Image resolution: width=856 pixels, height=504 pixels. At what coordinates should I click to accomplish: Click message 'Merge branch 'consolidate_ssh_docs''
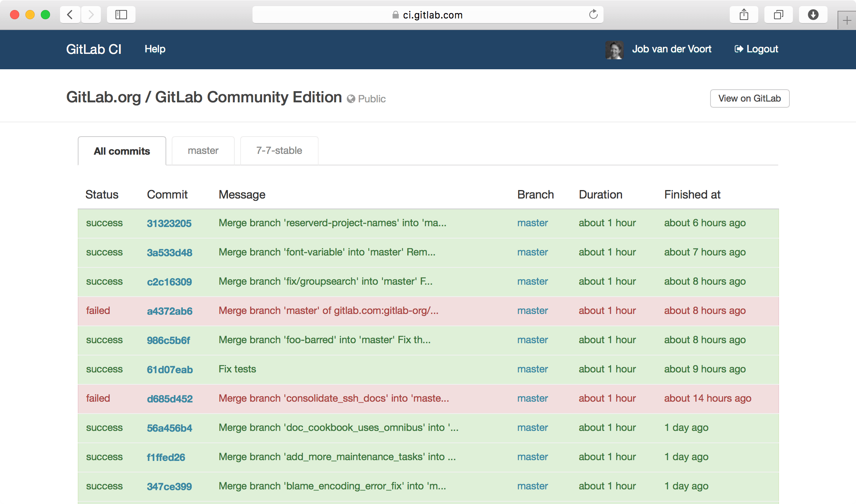(x=334, y=399)
